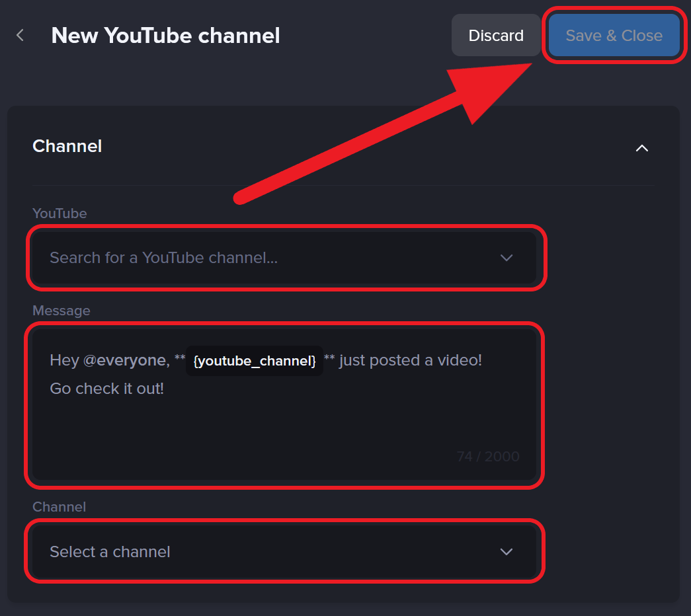Click the back arrow to return
The height and width of the screenshot is (616, 691).
pyautogui.click(x=20, y=35)
